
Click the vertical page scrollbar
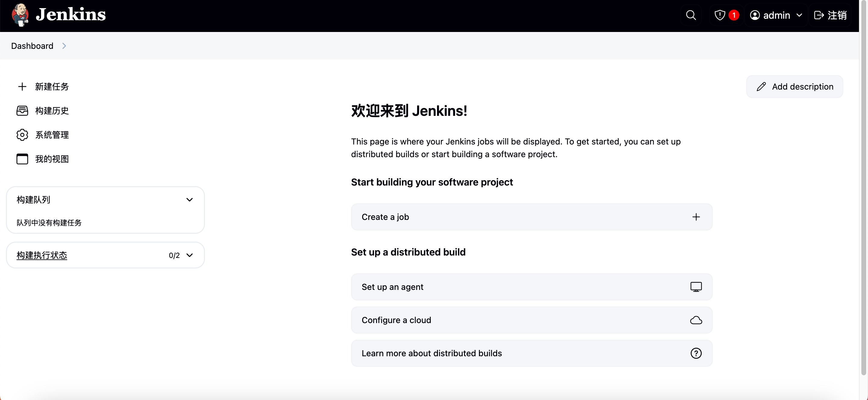point(863,187)
